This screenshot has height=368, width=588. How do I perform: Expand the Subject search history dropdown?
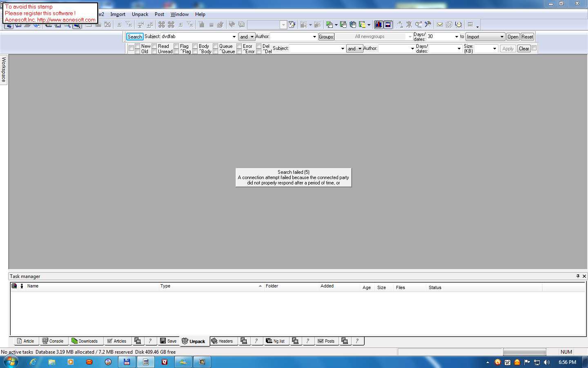[234, 37]
